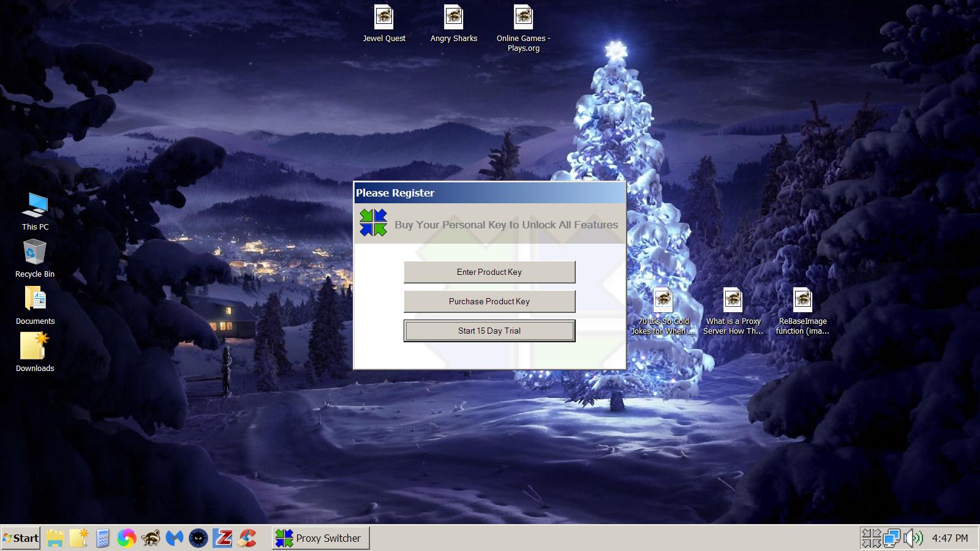Select the This PC desktop icon
Viewport: 980px width, 551px height.
(x=35, y=212)
